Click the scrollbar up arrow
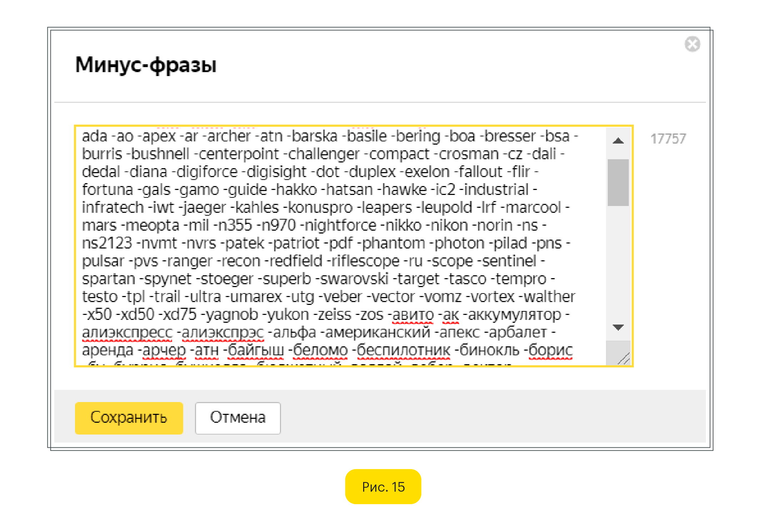 618,141
